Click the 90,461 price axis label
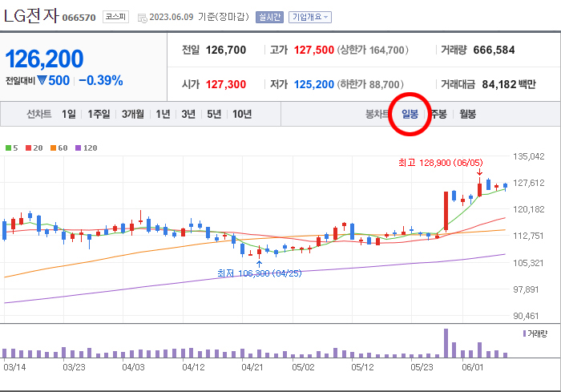 point(526,316)
